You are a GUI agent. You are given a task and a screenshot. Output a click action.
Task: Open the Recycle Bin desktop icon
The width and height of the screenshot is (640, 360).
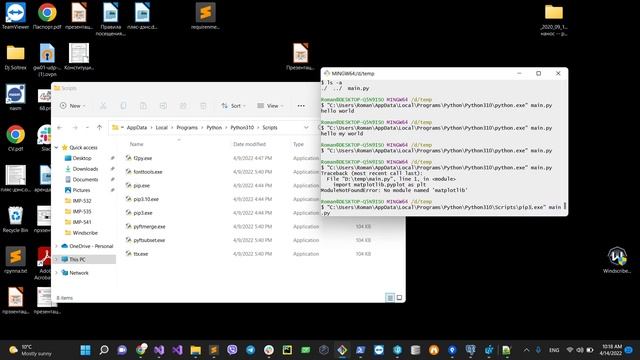click(x=16, y=219)
